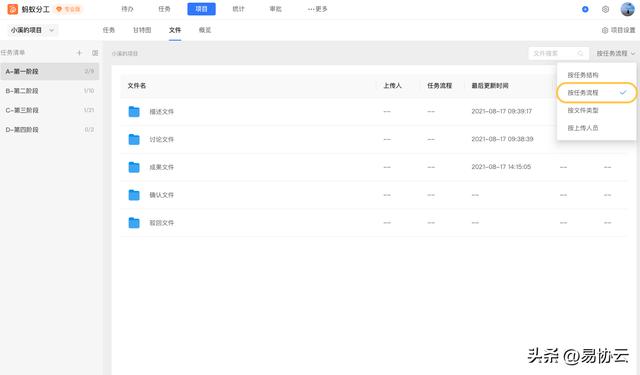This screenshot has height=375, width=640.
Task: Open the user avatar menu
Action: (x=627, y=9)
